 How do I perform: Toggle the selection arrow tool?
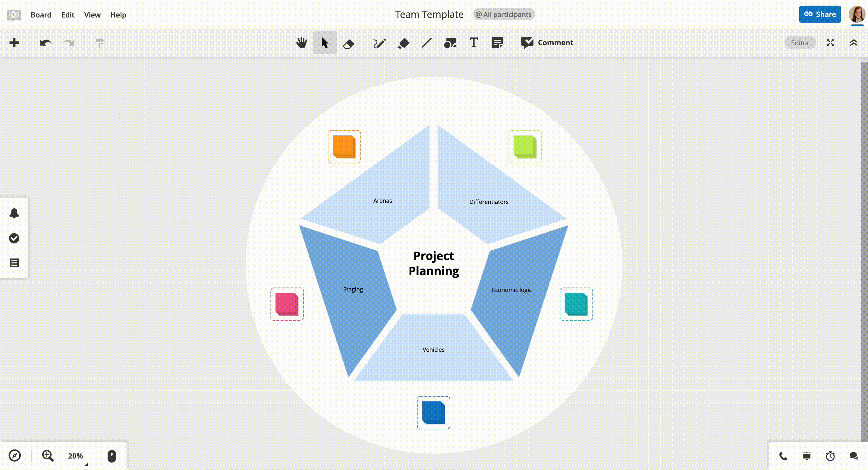[x=325, y=43]
